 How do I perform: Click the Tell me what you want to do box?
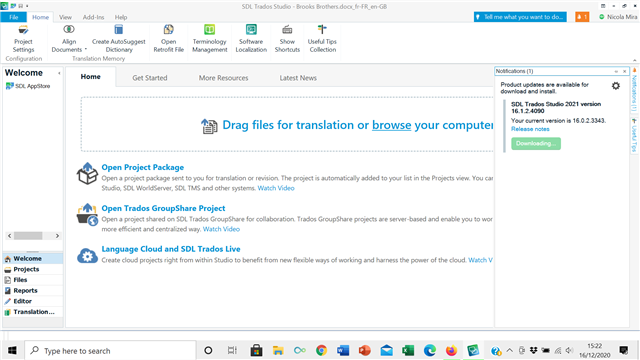(520, 17)
